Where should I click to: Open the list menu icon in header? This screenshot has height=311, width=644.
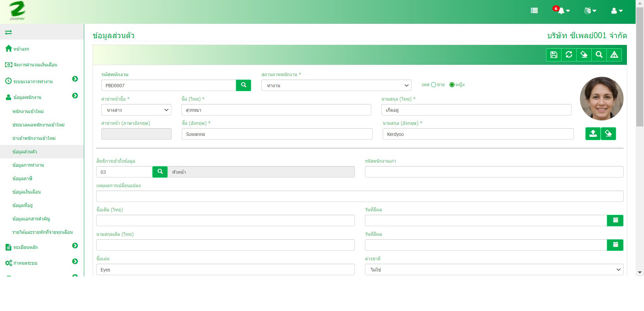tap(534, 11)
